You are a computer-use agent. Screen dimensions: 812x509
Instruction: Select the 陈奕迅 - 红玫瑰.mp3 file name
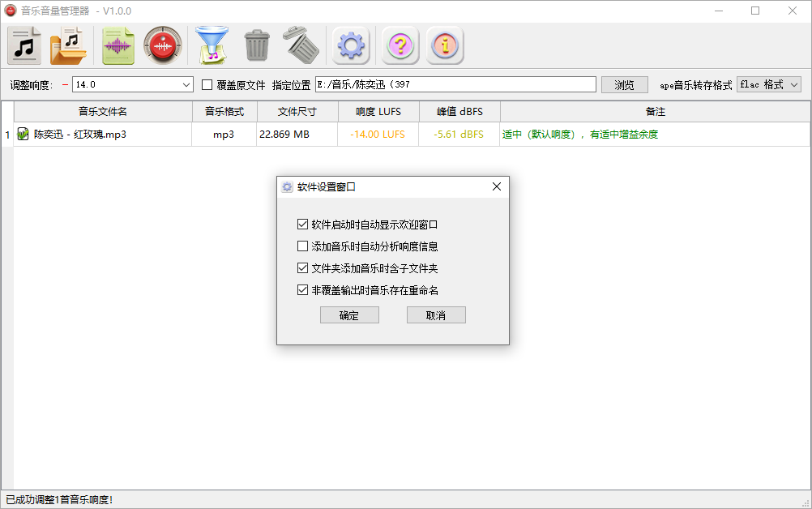pos(80,134)
